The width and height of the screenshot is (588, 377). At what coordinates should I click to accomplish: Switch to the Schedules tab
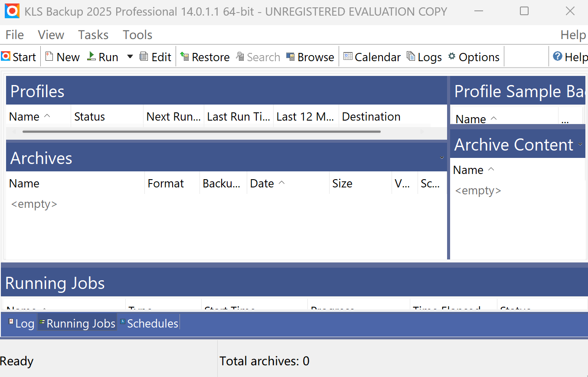point(149,323)
